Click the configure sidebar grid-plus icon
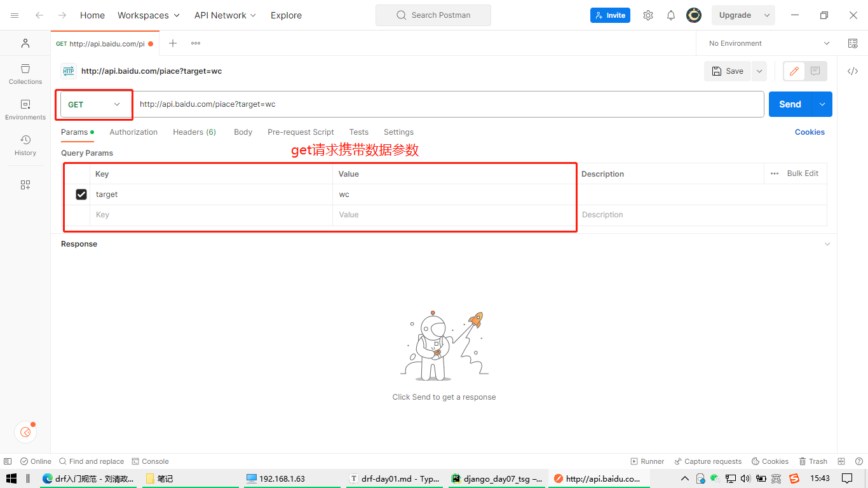 coord(25,185)
